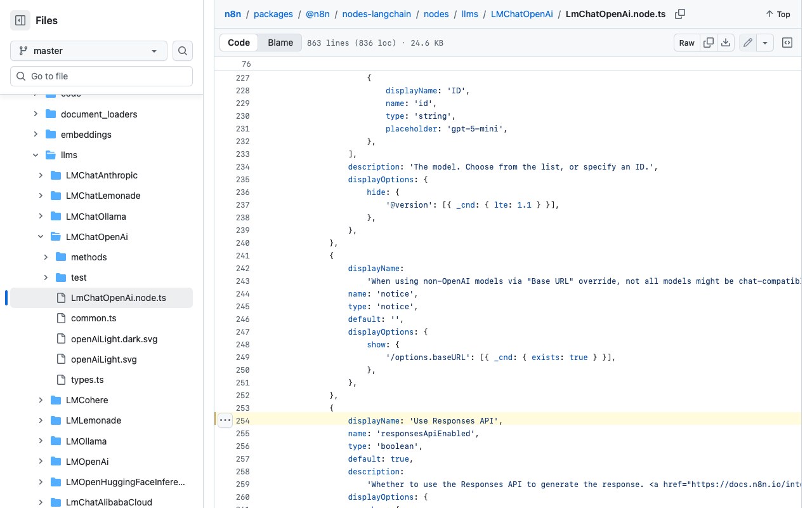Go to n8n repository root breadcrumb
This screenshot has height=508, width=812.
232,13
